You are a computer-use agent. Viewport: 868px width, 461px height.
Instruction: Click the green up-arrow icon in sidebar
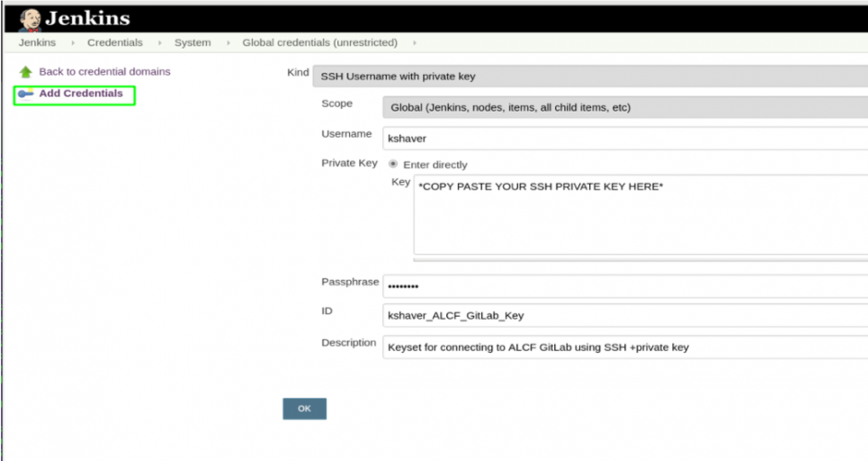coord(25,72)
